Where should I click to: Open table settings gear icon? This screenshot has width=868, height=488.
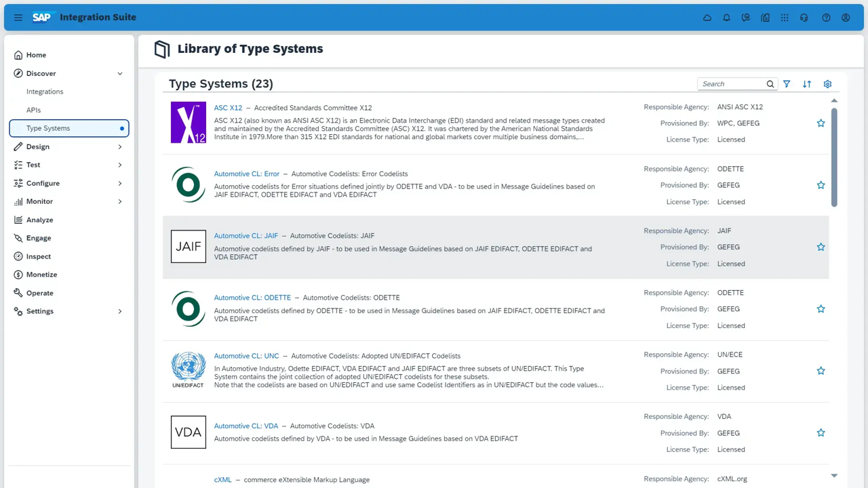tap(827, 84)
